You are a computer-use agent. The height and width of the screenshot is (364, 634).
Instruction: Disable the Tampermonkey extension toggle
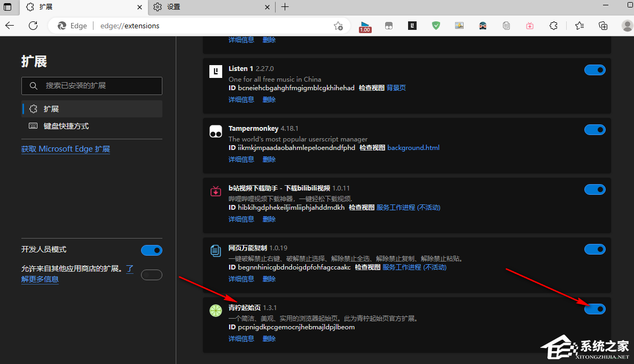coord(594,130)
